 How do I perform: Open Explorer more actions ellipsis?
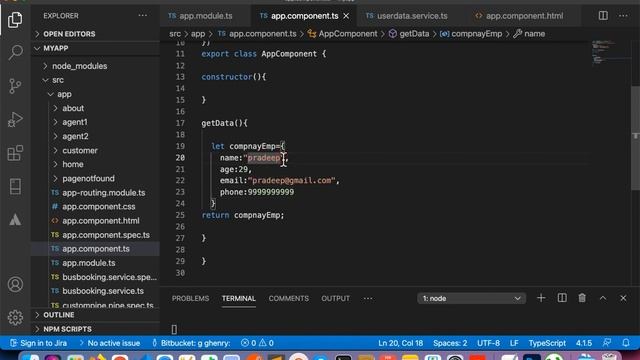pyautogui.click(x=142, y=16)
